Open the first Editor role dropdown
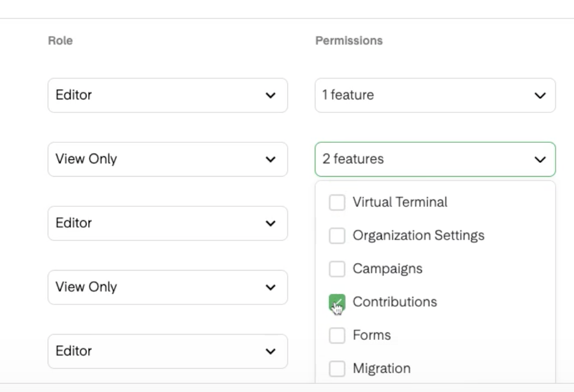 (x=167, y=95)
